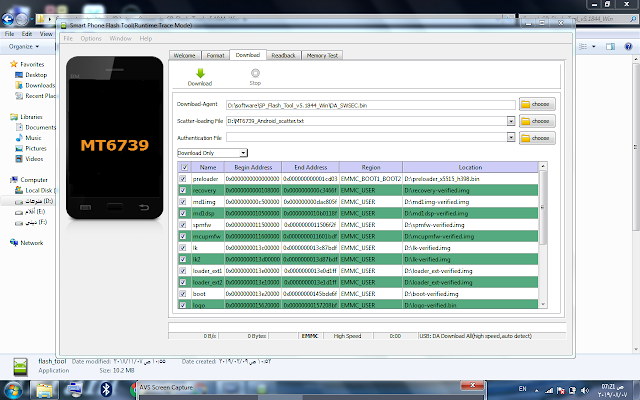Viewport: 640px width, 400px height.
Task: Select Documents under Libraries
Action: (35, 127)
